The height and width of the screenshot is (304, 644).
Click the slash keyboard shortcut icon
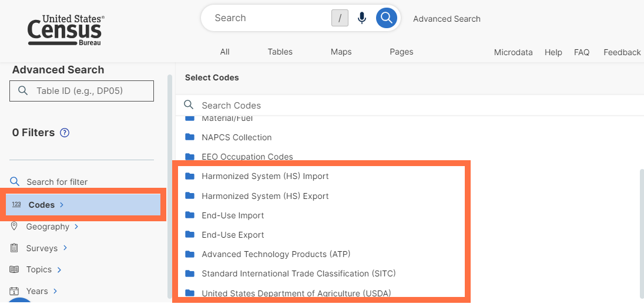pos(340,18)
